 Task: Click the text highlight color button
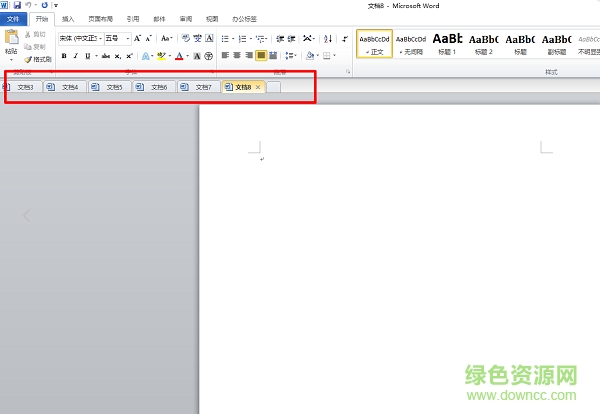coord(161,56)
